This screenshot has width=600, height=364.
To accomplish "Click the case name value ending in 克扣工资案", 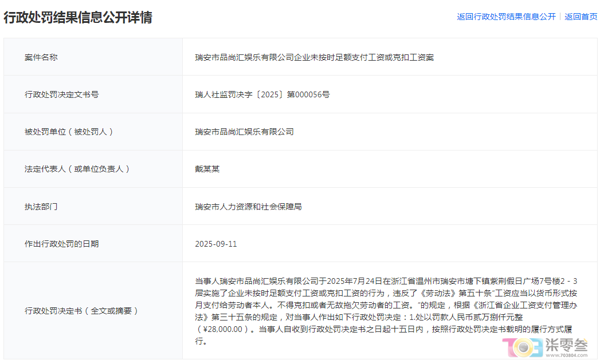I will (314, 57).
